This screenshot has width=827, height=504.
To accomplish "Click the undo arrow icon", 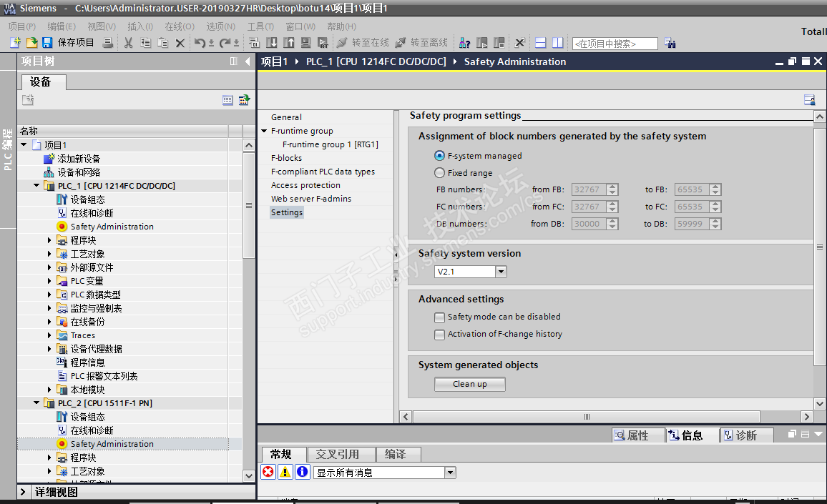I will pos(200,43).
